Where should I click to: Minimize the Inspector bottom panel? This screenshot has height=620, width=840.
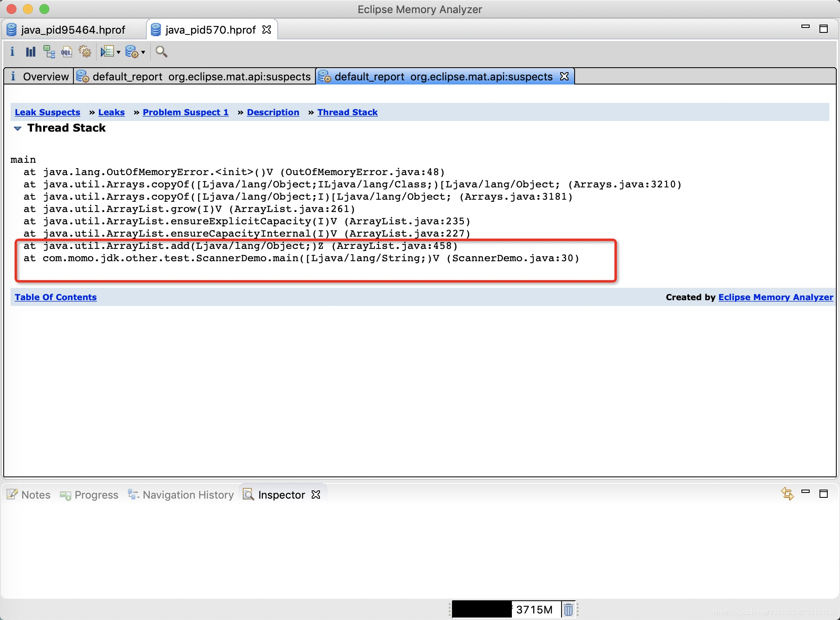point(806,491)
